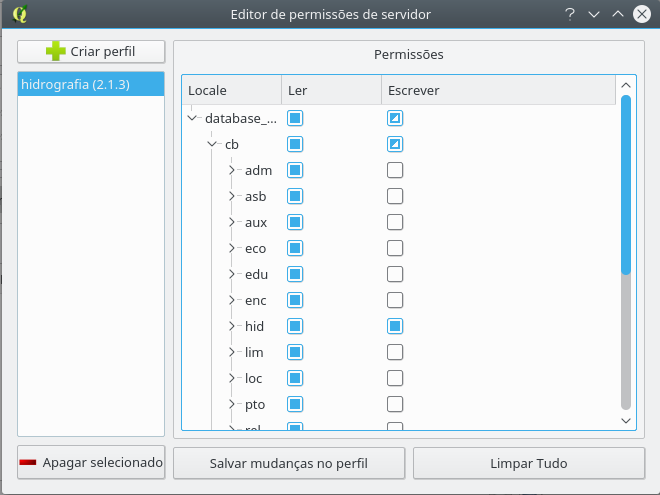The image size is (660, 495).
Task: Enable Escrever for loc row
Action: coord(395,378)
